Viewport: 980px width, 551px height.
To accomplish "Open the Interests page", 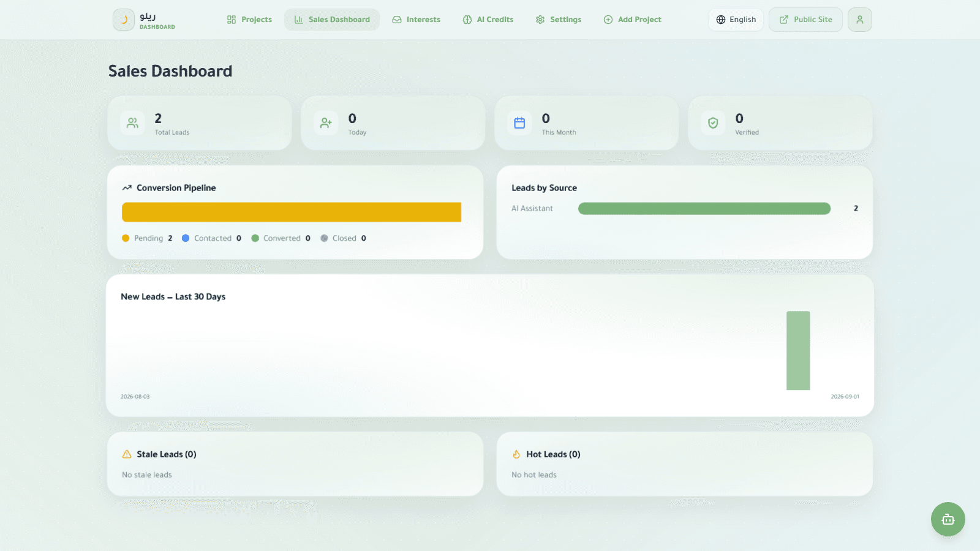I will 417,20.
